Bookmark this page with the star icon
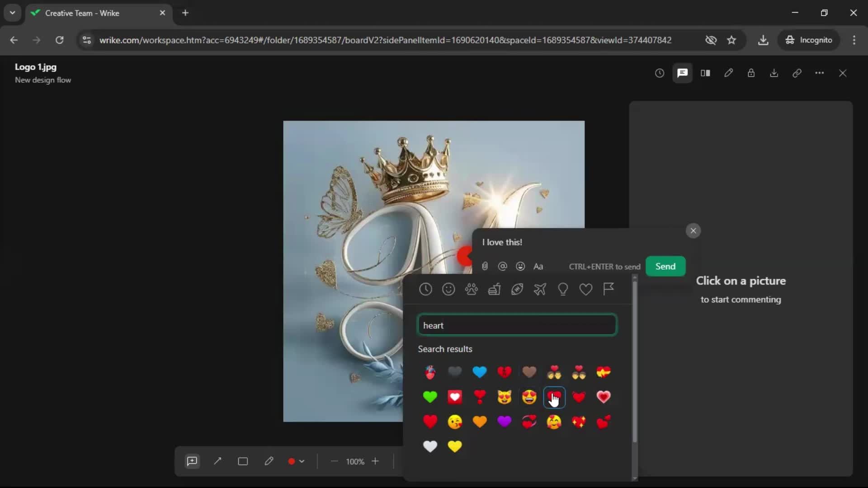The height and width of the screenshot is (488, 868). tap(731, 40)
